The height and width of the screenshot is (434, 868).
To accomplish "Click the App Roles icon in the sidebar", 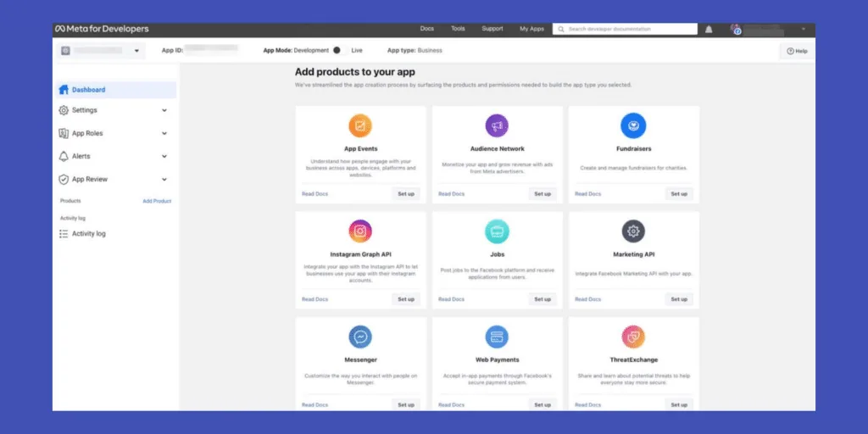I will (x=64, y=133).
